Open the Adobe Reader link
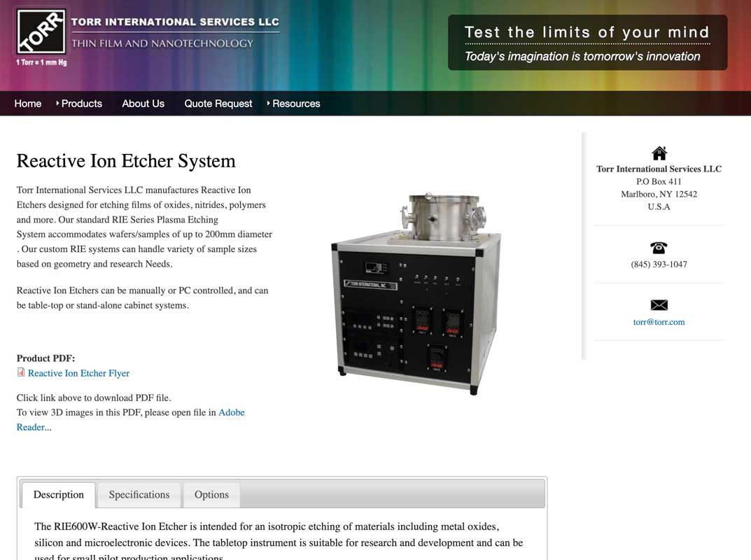This screenshot has height=560, width=751. click(x=231, y=412)
